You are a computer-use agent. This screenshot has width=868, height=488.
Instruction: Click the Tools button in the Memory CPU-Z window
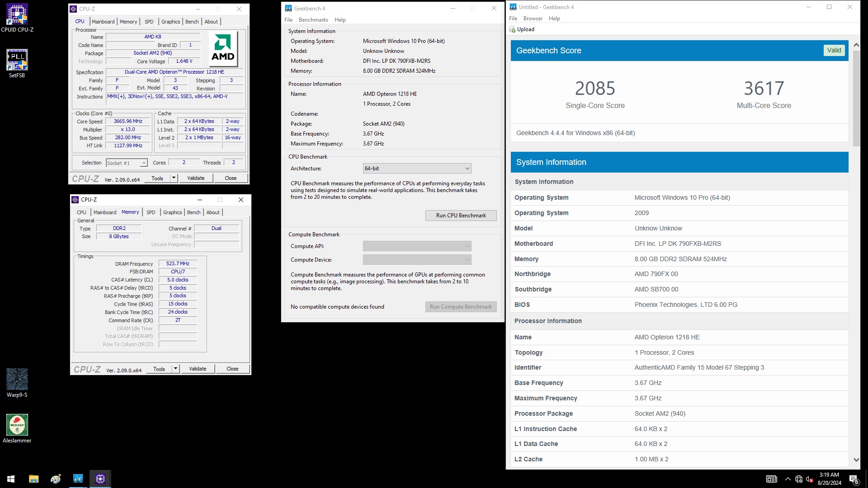point(159,369)
